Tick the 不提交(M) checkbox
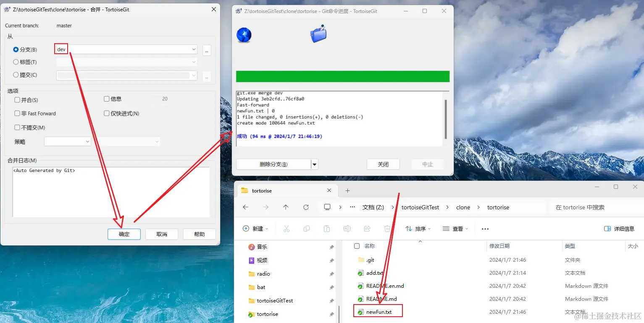This screenshot has height=323, width=644. click(x=17, y=128)
